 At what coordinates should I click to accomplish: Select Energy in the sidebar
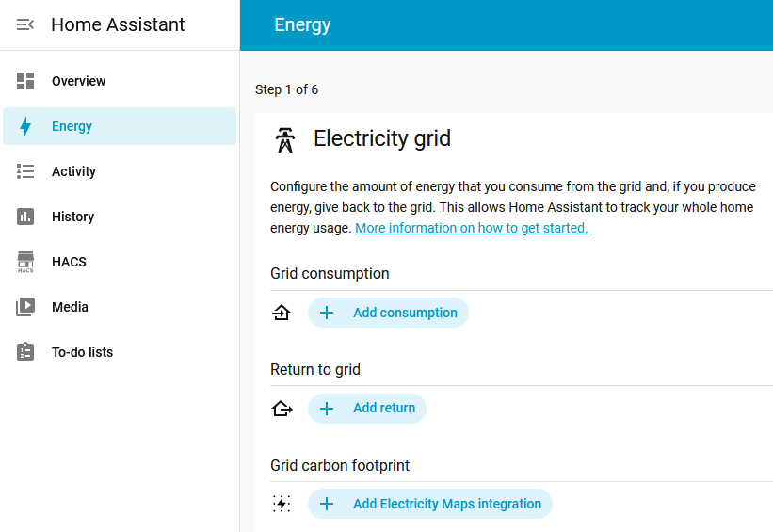120,126
